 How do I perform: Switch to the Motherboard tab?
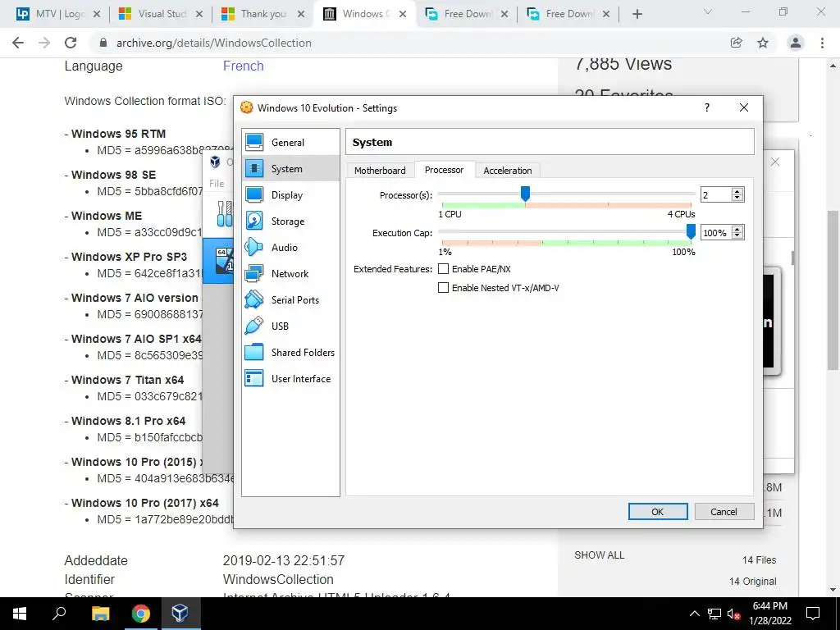(380, 171)
